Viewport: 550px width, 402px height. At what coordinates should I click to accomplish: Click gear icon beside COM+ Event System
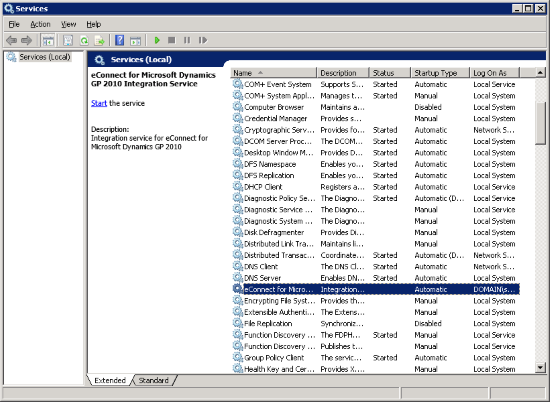(x=238, y=84)
